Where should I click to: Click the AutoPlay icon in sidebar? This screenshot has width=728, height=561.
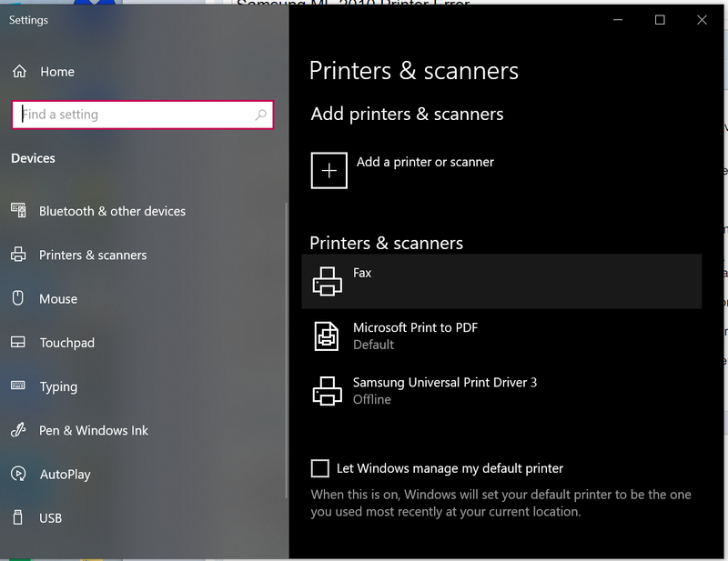pos(18,474)
